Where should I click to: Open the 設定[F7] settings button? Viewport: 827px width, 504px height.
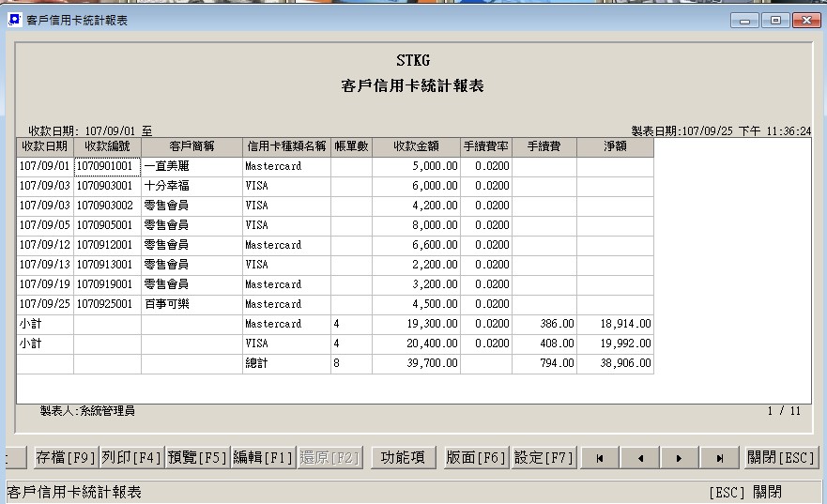[544, 457]
